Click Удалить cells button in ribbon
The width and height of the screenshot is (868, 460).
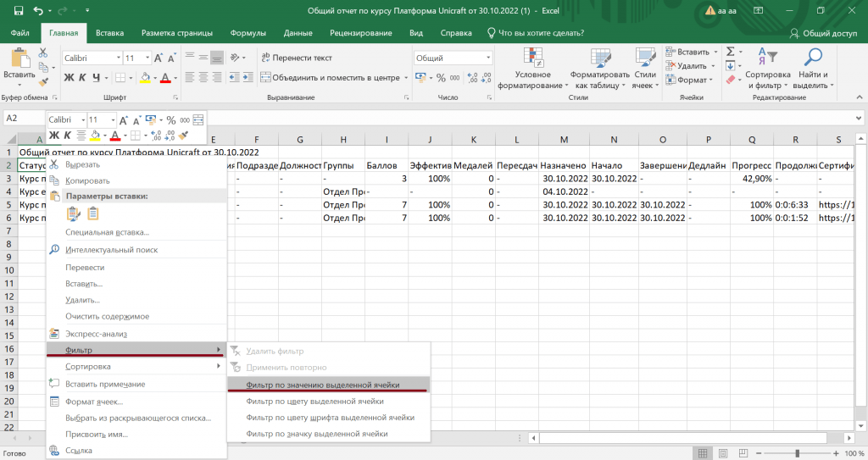[690, 66]
